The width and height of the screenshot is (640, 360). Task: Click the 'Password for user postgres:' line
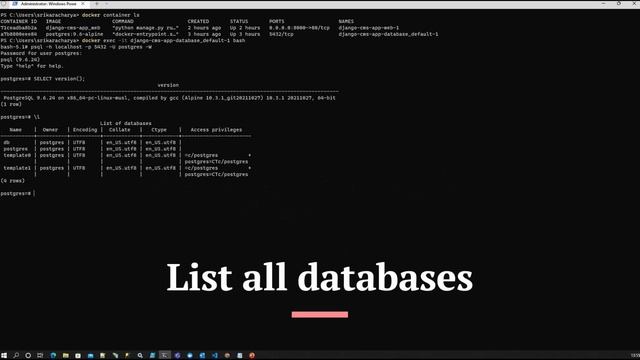41,53
